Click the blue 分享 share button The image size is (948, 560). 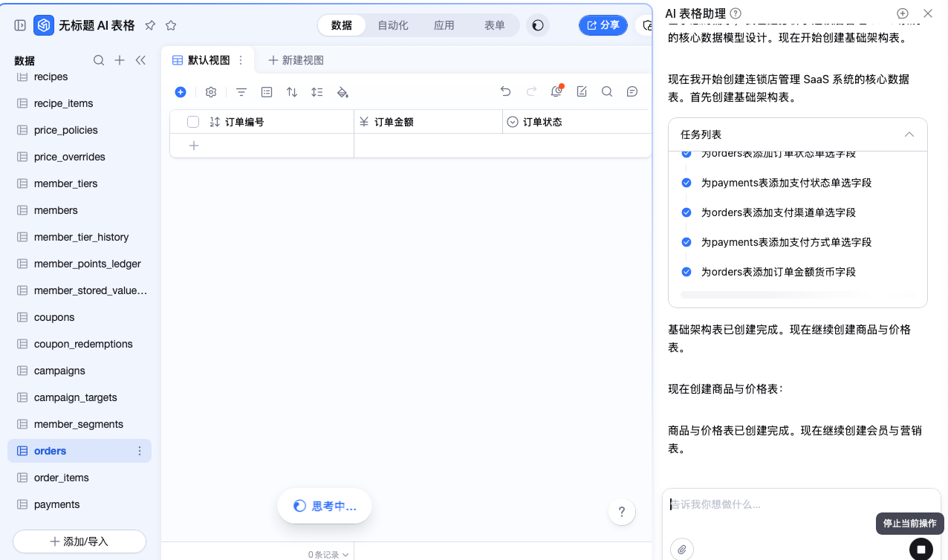tap(603, 25)
